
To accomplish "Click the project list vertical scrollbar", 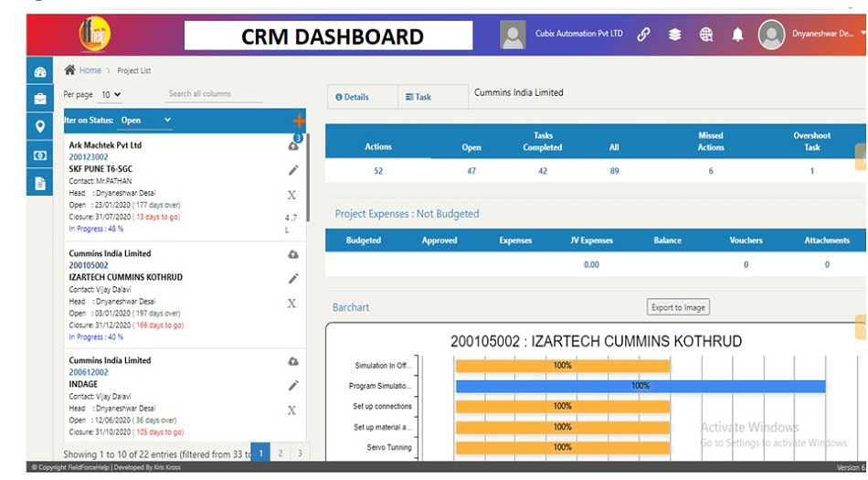I will pyautogui.click(x=308, y=177).
